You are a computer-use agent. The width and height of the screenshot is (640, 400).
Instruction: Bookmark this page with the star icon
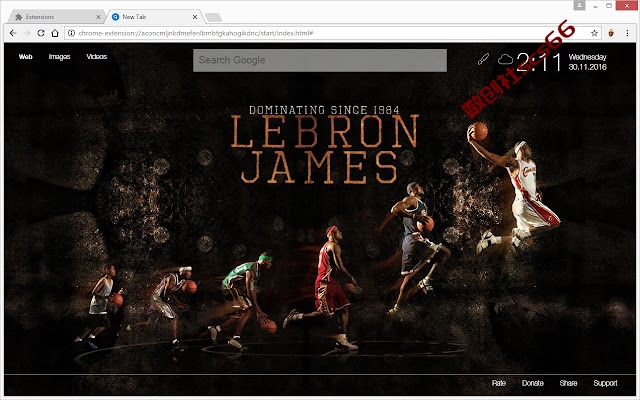pyautogui.click(x=594, y=33)
